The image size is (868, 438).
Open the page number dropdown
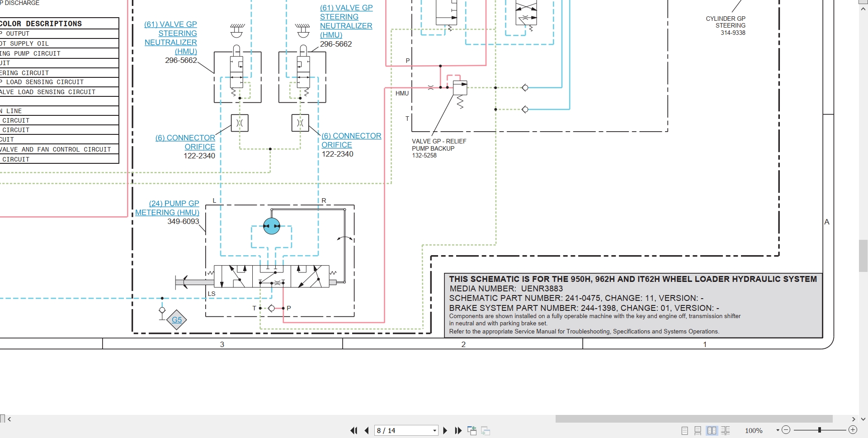pyautogui.click(x=434, y=431)
